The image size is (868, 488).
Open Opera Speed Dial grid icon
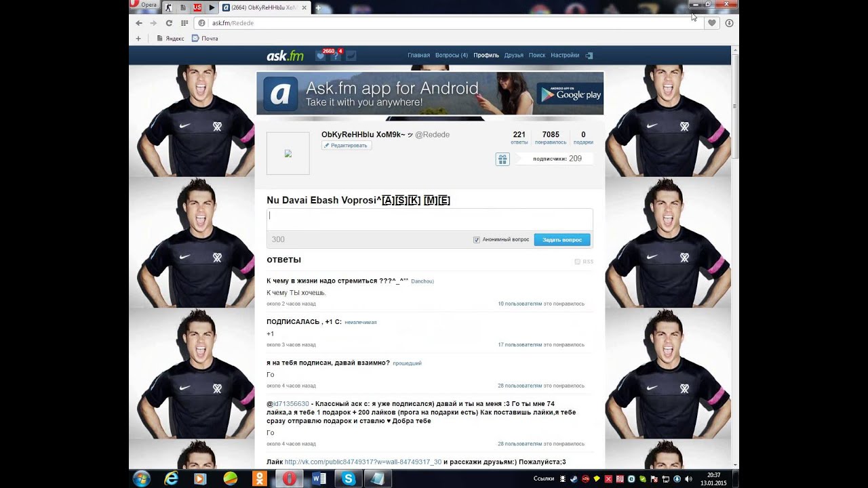(184, 23)
